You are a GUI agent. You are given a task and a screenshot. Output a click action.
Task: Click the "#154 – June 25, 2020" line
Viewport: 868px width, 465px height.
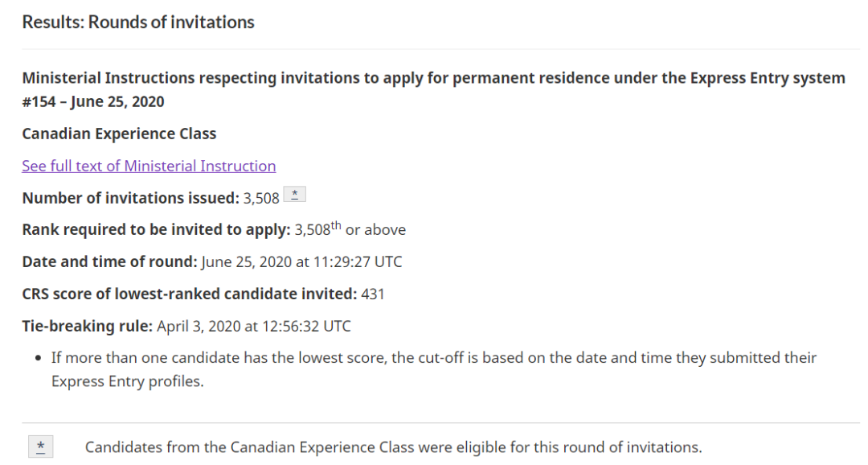[93, 102]
